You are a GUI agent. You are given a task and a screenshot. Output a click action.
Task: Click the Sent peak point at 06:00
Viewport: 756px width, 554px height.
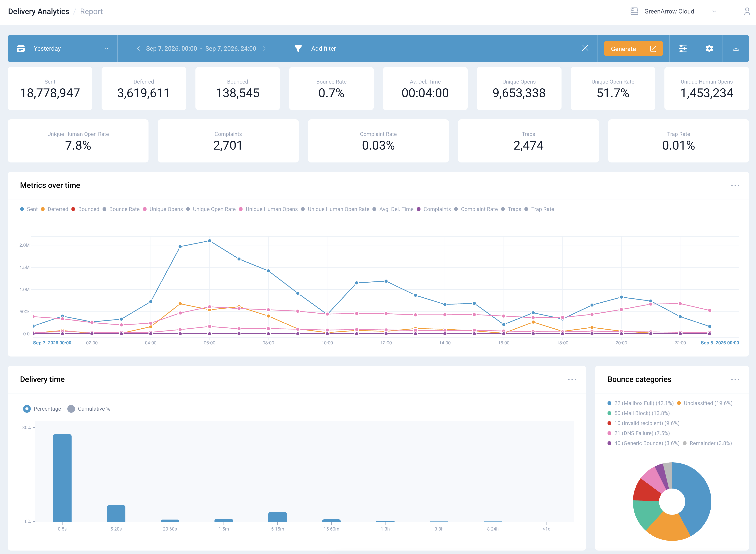[x=209, y=241]
